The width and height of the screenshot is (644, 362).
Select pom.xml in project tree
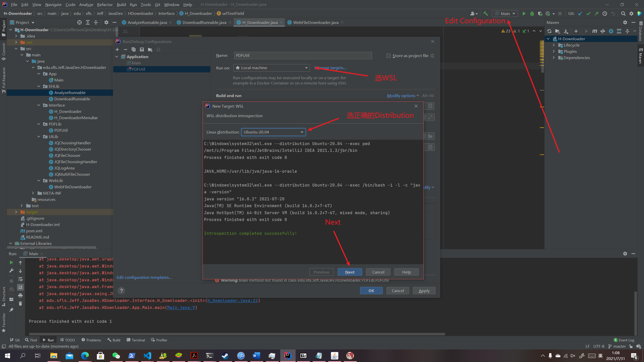[34, 231]
